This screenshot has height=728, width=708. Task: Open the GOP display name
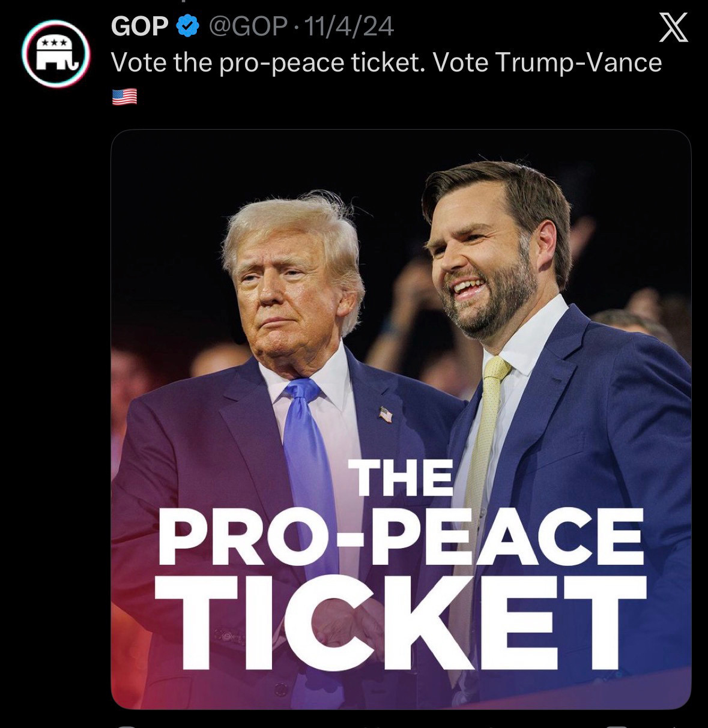140,26
